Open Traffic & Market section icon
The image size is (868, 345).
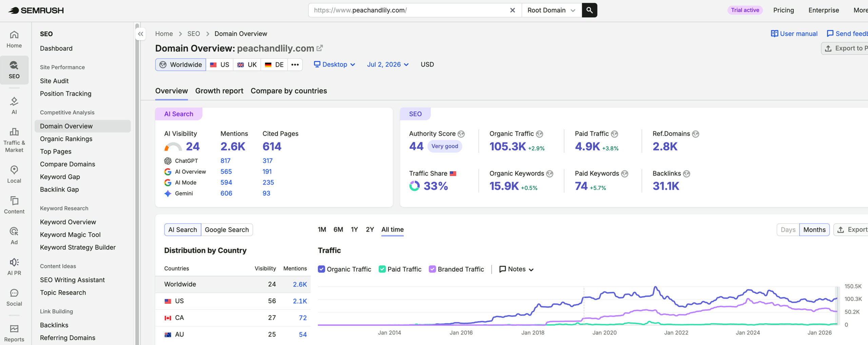pyautogui.click(x=14, y=140)
